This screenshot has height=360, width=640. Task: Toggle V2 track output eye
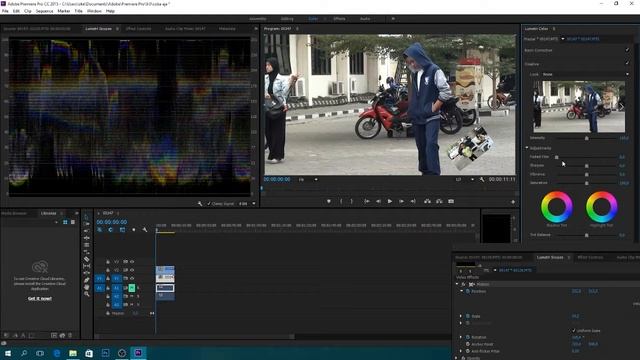[132, 270]
